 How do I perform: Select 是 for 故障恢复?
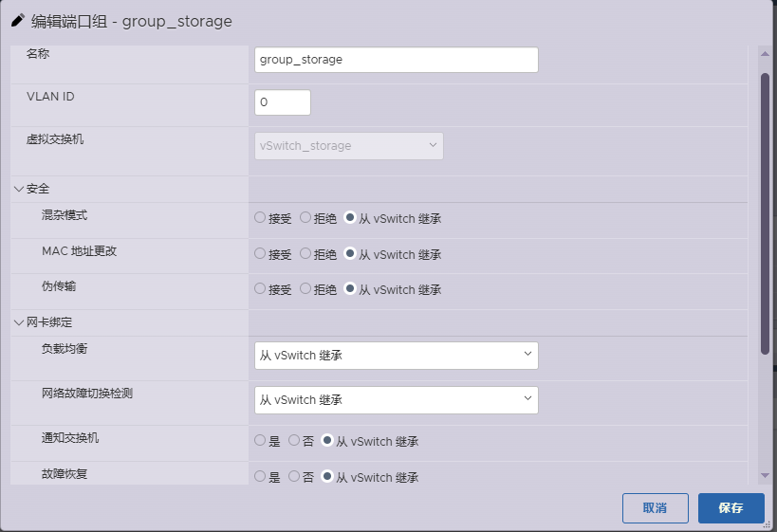click(260, 476)
